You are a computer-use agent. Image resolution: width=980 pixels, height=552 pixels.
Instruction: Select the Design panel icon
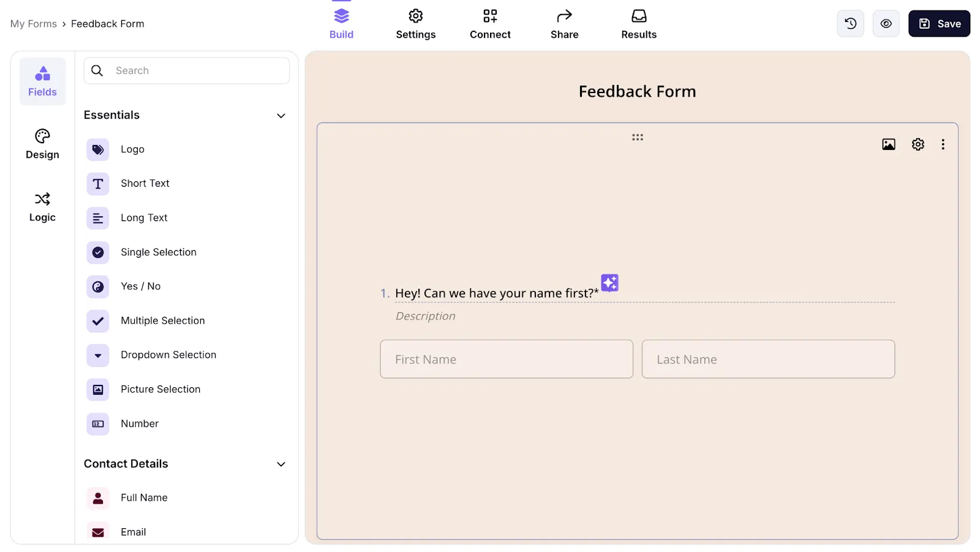click(42, 144)
